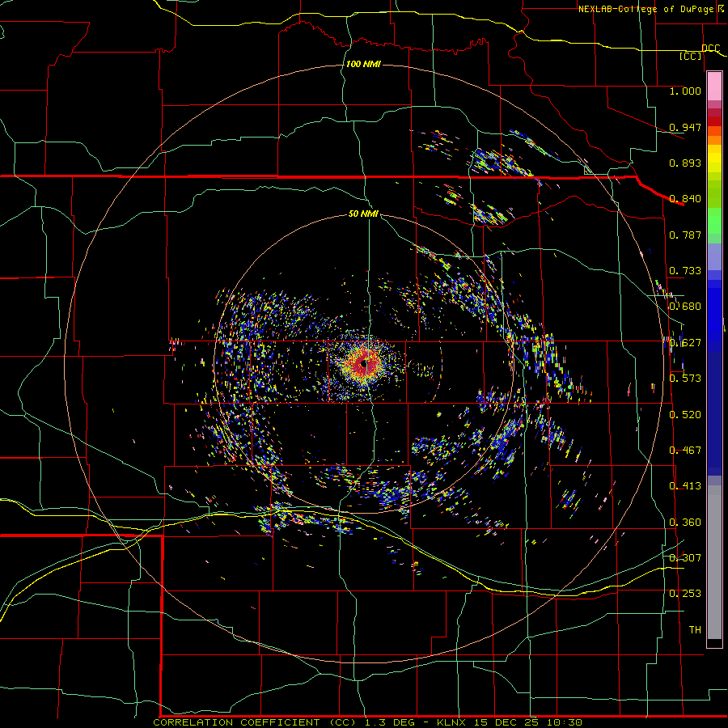The image size is (728, 728).
Task: Click the 0.253 scale value
Action: (685, 594)
